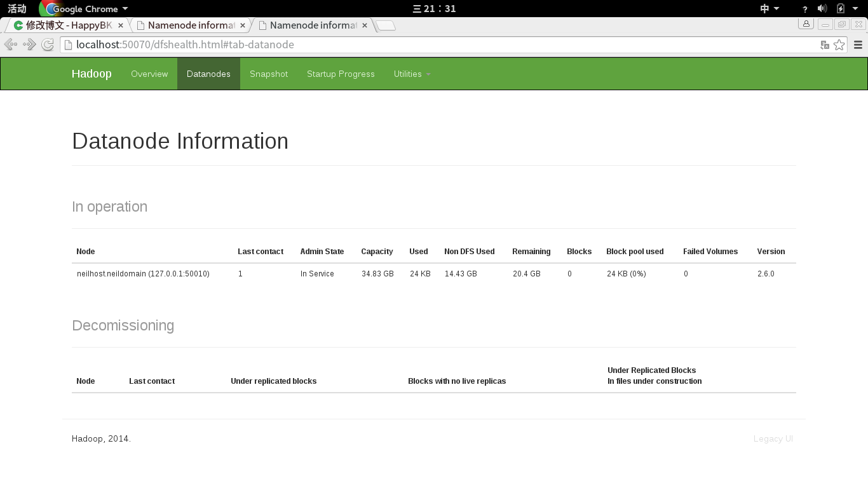Click the In Service admin state cell
This screenshot has height=488, width=868.
point(317,274)
